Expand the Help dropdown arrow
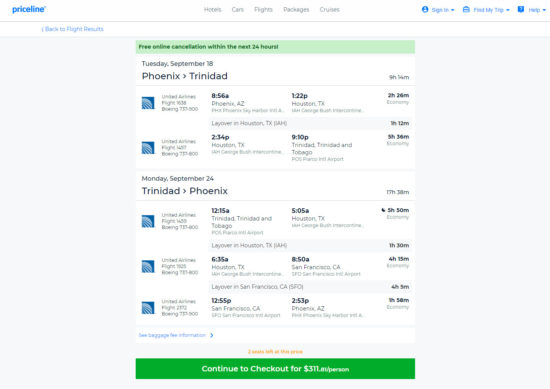The height and width of the screenshot is (389, 550). point(544,10)
